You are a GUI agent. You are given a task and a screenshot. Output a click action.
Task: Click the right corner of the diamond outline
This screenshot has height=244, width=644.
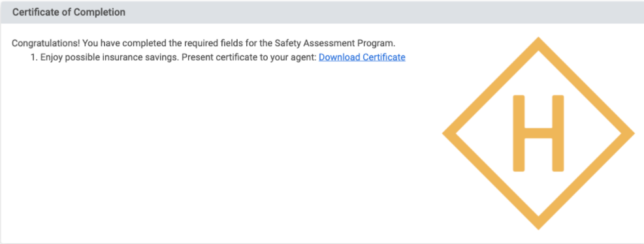coord(629,133)
